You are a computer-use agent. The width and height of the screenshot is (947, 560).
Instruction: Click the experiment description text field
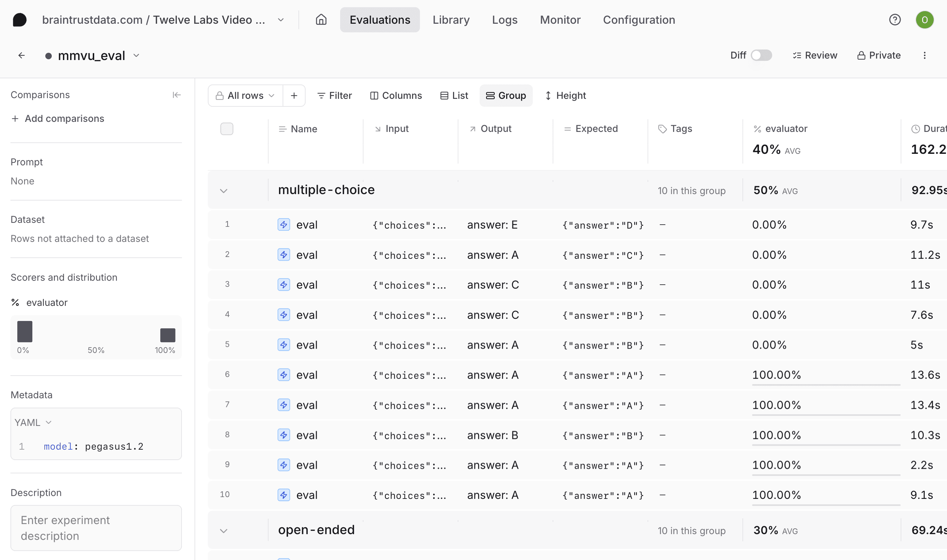point(96,528)
